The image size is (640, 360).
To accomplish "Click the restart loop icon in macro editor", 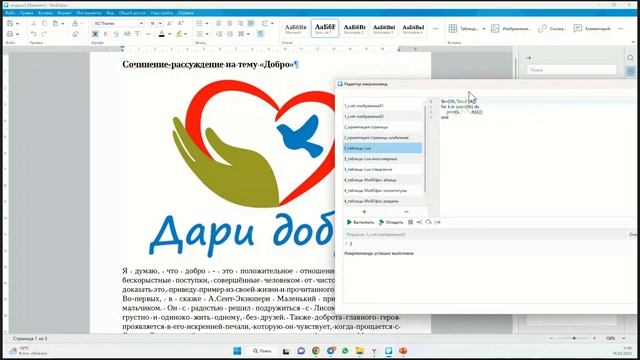I will click(x=428, y=222).
